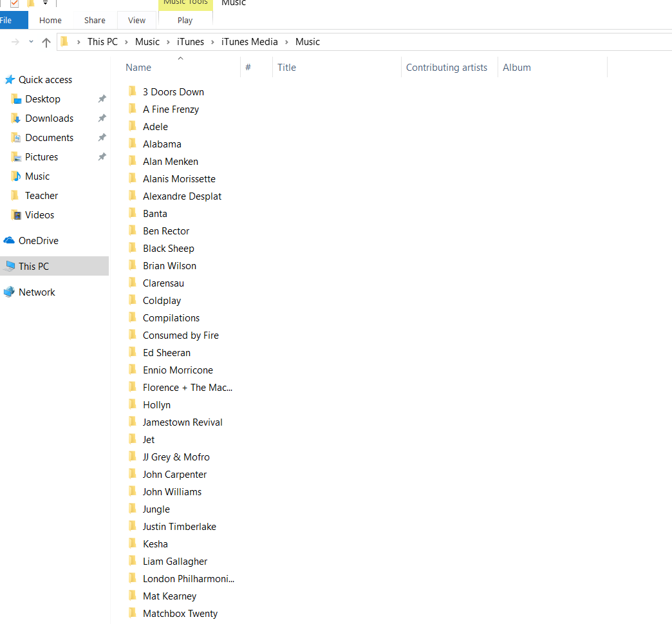Sort by the Album column header
This screenshot has width=672, height=624.
click(517, 68)
